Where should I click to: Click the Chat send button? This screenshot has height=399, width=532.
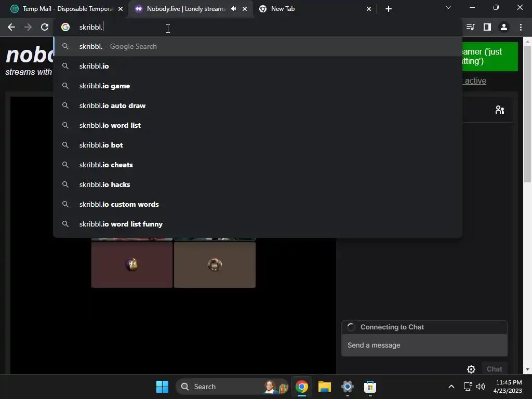click(x=495, y=369)
